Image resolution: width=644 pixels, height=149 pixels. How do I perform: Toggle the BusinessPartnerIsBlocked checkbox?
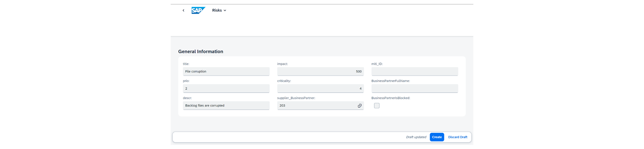coord(377,106)
